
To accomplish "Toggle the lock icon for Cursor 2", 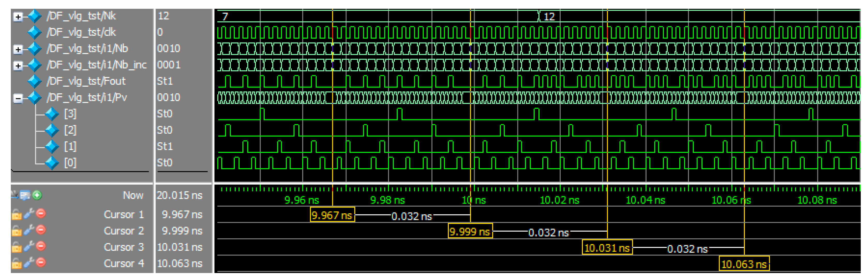I will (17, 231).
